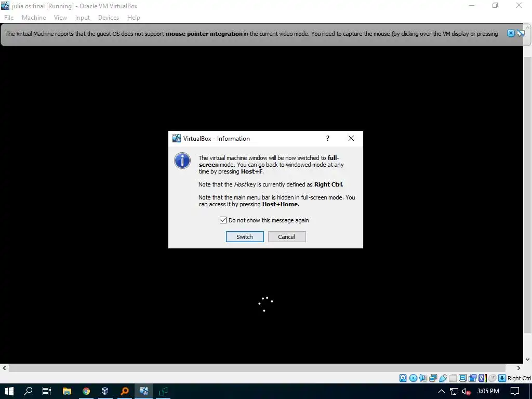The width and height of the screenshot is (532, 399).
Task: Click the hard disk activity status icon
Action: click(x=403, y=378)
